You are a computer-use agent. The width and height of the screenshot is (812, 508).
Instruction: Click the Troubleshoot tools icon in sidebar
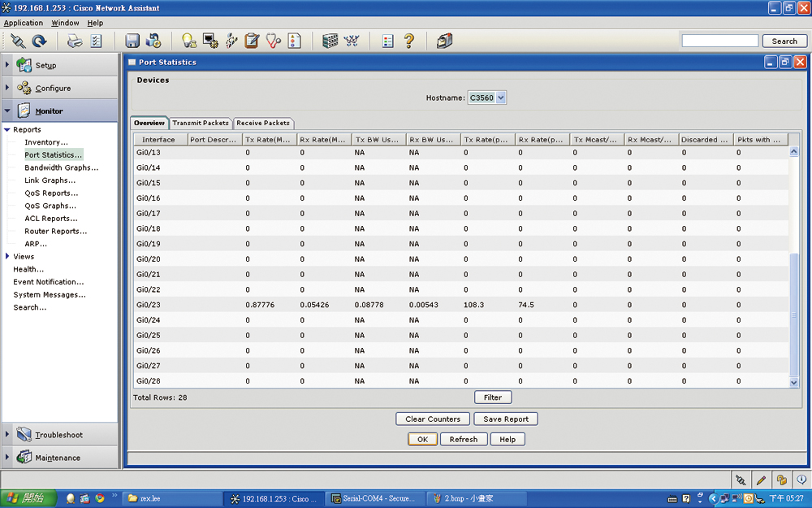pos(24,434)
